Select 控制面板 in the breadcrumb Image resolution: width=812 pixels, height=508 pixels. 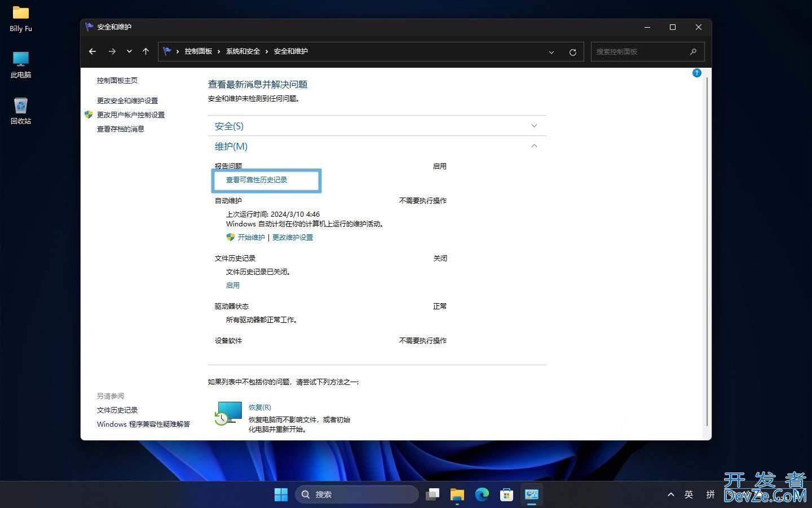tap(198, 51)
